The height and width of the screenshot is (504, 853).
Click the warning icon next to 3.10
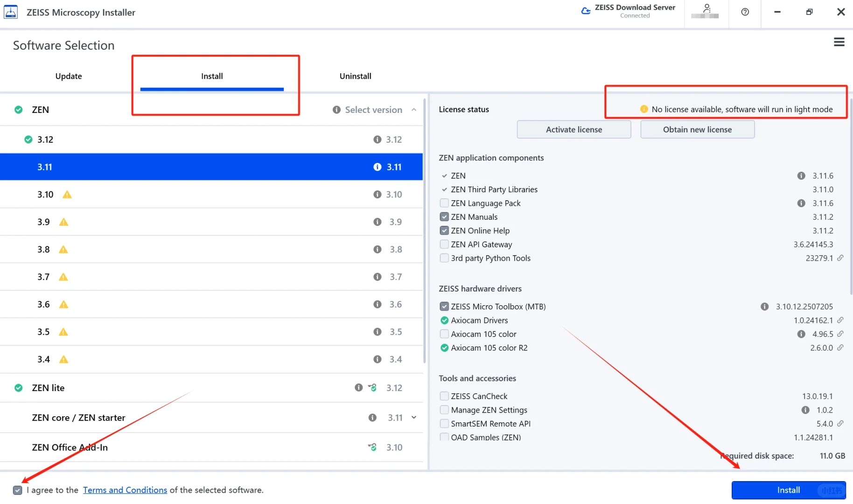click(67, 195)
